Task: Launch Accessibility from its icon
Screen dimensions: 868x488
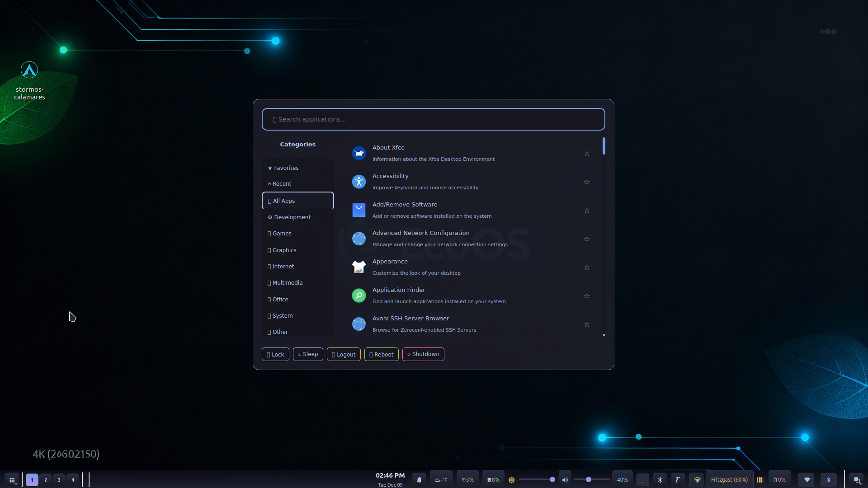Action: 359,182
